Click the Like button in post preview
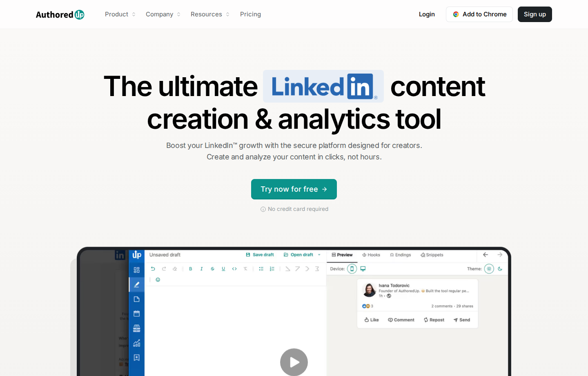The height and width of the screenshot is (376, 588). tap(372, 320)
